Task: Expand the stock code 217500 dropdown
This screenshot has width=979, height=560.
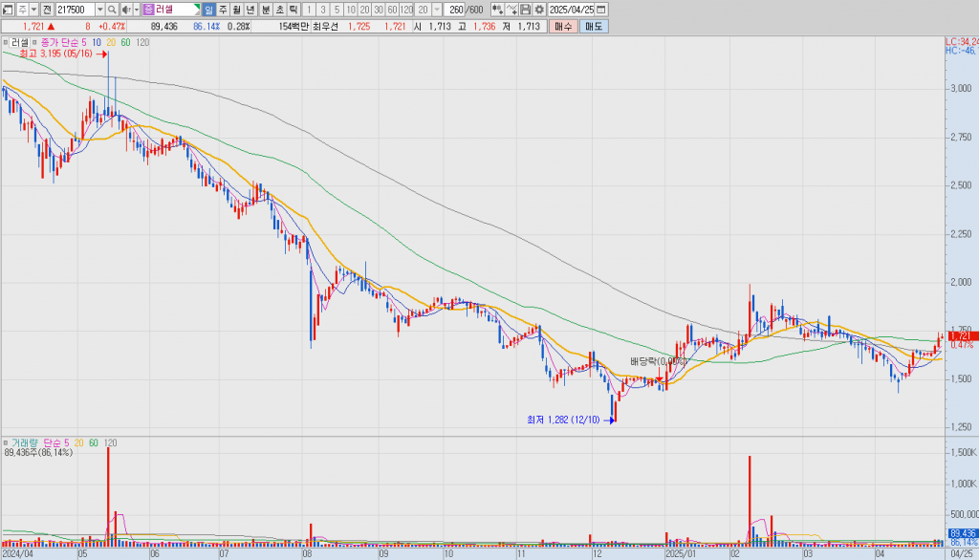Action: coord(99,9)
